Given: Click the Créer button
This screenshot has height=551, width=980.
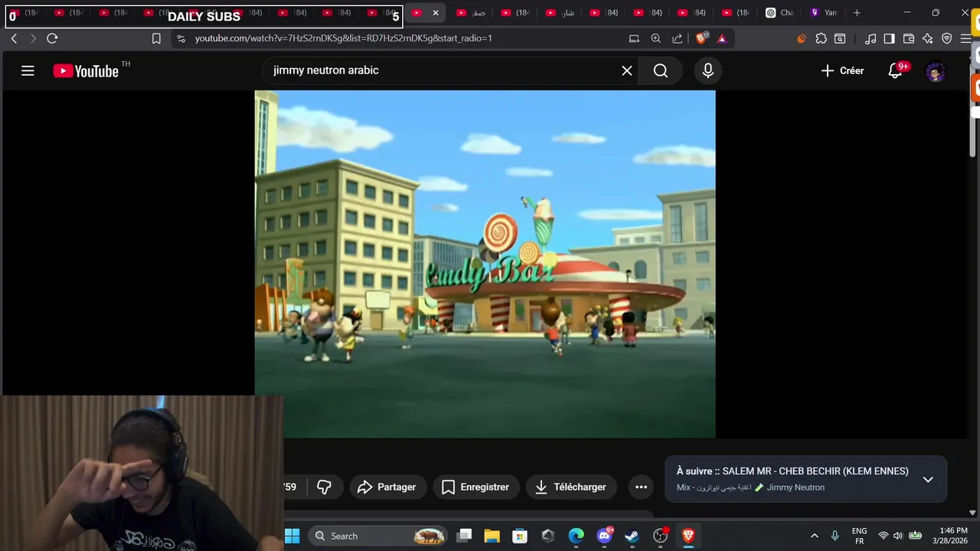Looking at the screenshot, I should click(x=842, y=70).
